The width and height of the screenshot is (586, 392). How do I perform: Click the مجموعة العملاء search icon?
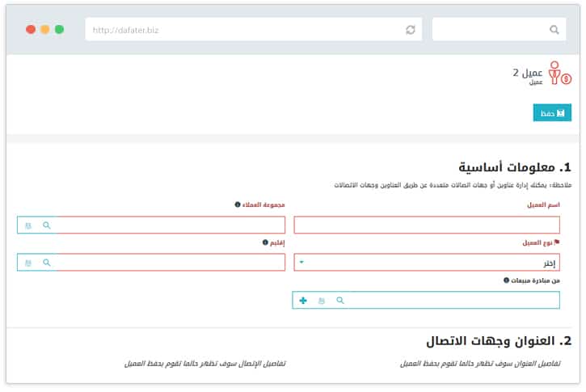46,226
